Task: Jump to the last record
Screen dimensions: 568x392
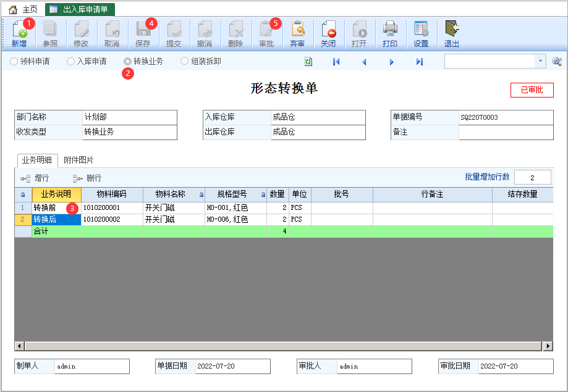Action: pyautogui.click(x=420, y=62)
